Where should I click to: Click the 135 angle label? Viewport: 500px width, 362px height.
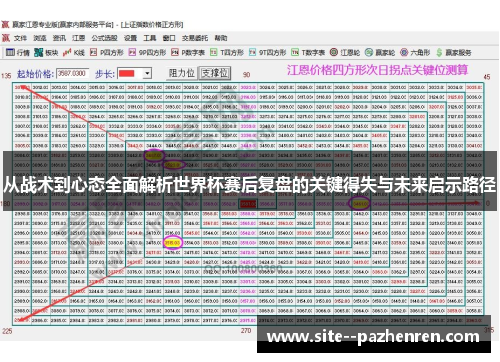[x=6, y=76]
